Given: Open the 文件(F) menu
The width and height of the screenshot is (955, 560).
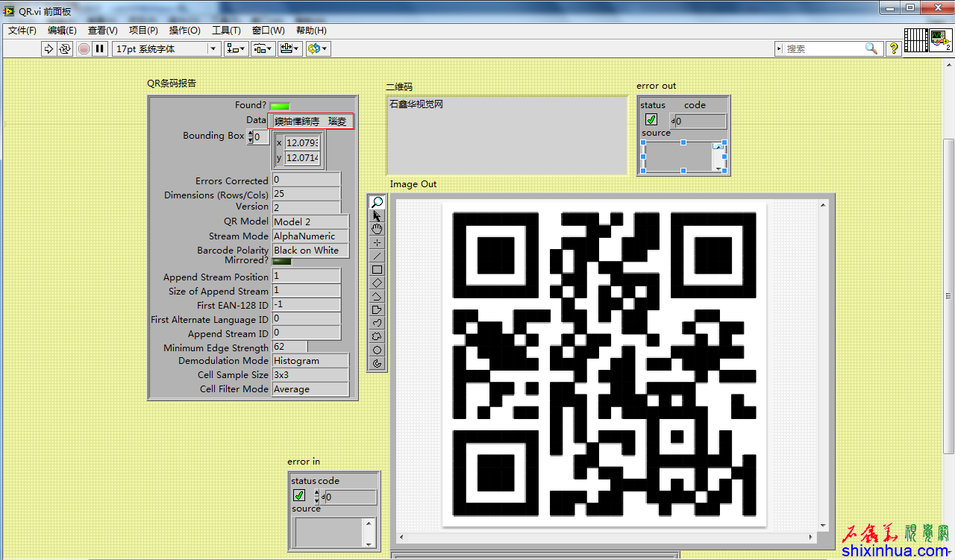Looking at the screenshot, I should pos(22,31).
